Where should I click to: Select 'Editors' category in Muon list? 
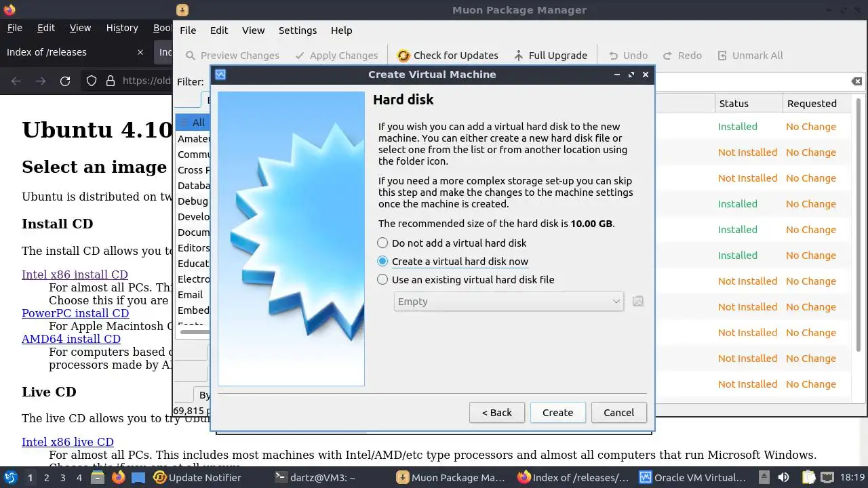[x=193, y=248]
